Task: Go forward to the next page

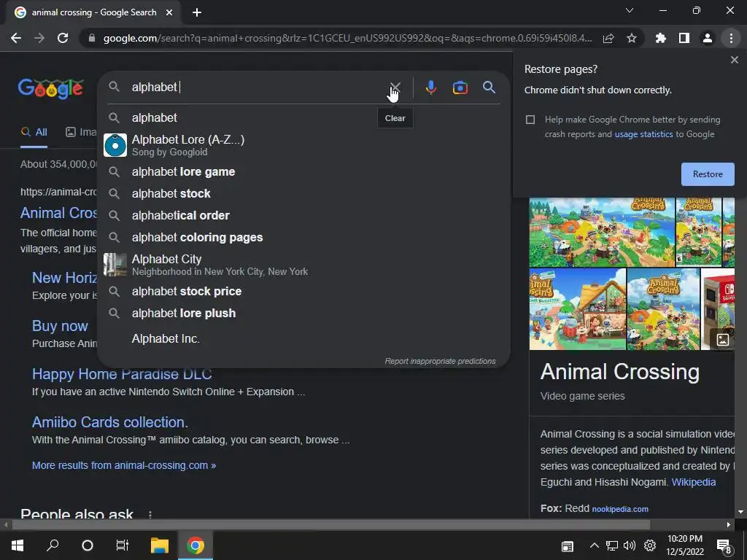Action: pyautogui.click(x=39, y=38)
